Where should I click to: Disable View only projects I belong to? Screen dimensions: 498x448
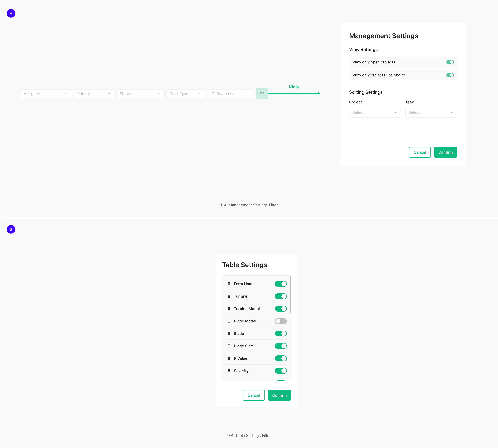coord(450,75)
